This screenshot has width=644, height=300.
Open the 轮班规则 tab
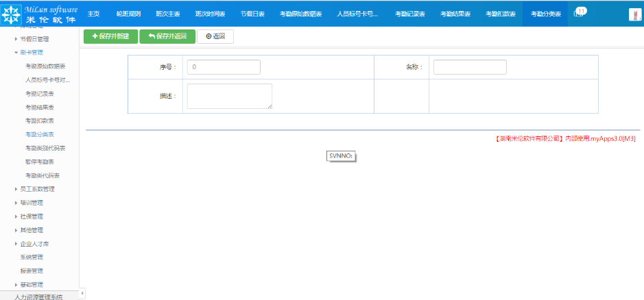coord(128,14)
